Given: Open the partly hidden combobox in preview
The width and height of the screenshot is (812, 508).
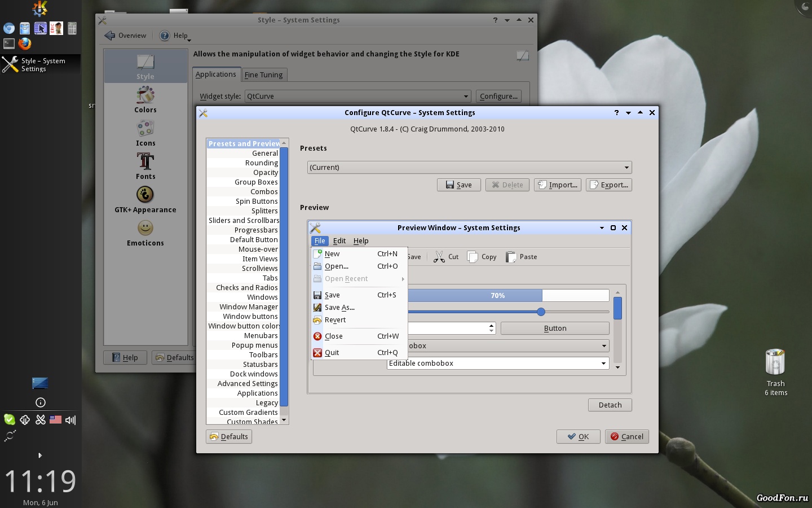Looking at the screenshot, I should click(508, 346).
